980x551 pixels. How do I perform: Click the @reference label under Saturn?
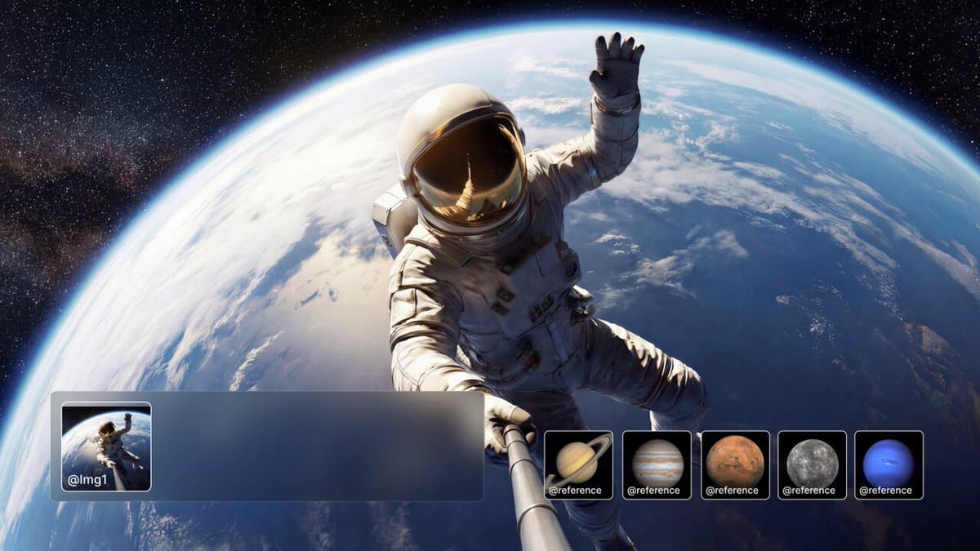coord(575,491)
